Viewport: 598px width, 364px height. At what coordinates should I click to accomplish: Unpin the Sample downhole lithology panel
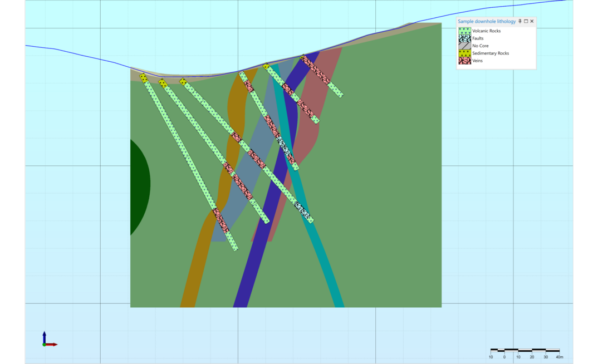click(x=520, y=21)
